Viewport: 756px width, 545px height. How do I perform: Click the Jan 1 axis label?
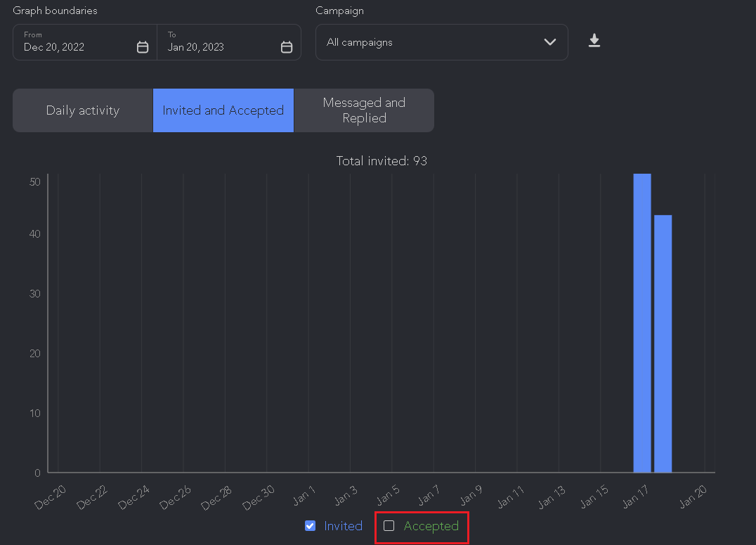pos(304,496)
